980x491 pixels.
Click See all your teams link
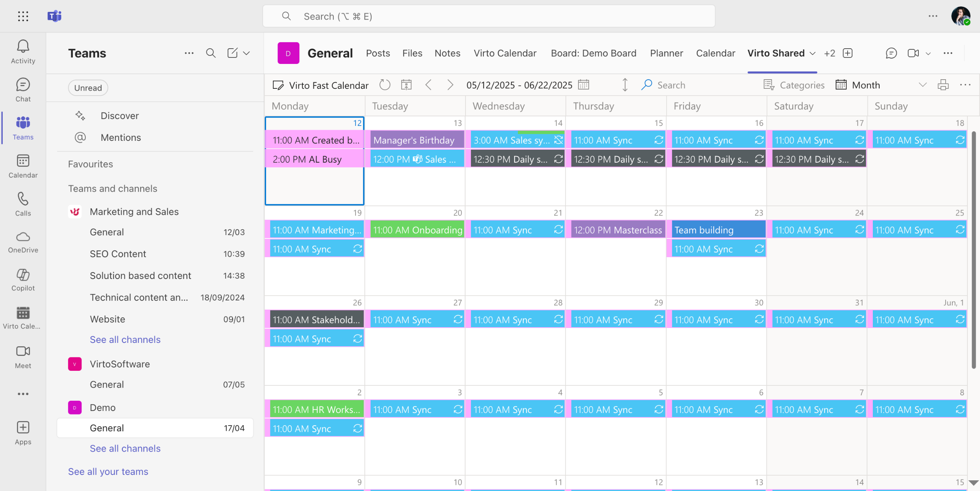(108, 471)
